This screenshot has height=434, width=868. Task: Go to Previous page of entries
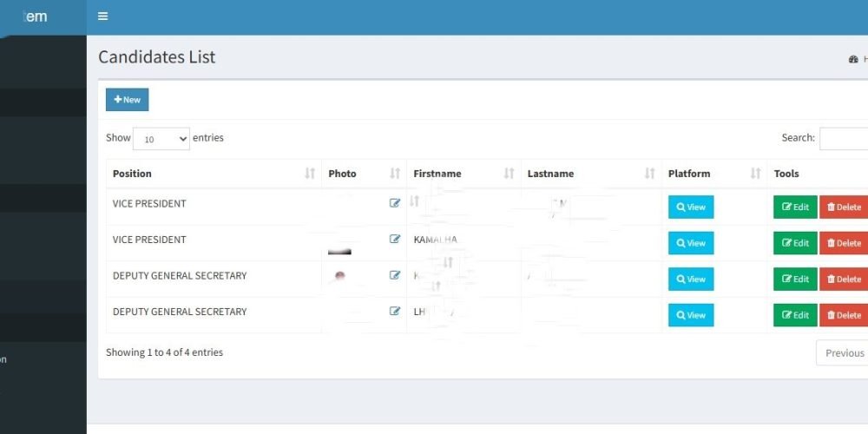tap(843, 353)
